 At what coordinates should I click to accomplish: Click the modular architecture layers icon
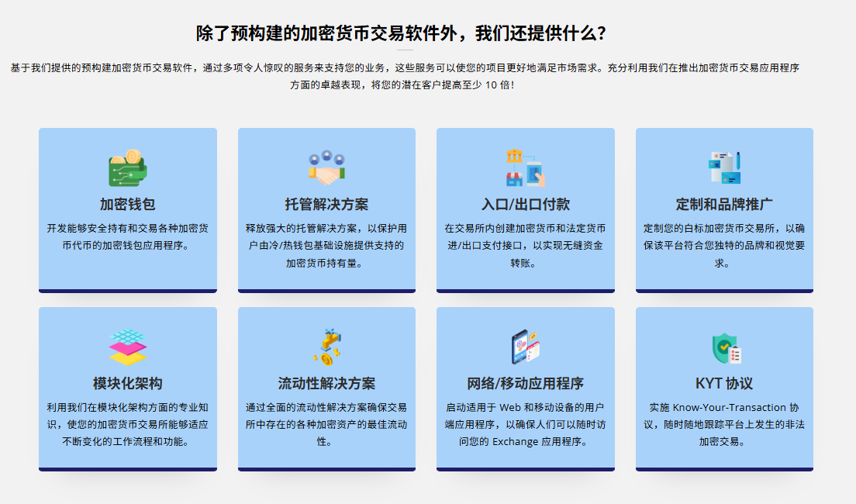(128, 347)
